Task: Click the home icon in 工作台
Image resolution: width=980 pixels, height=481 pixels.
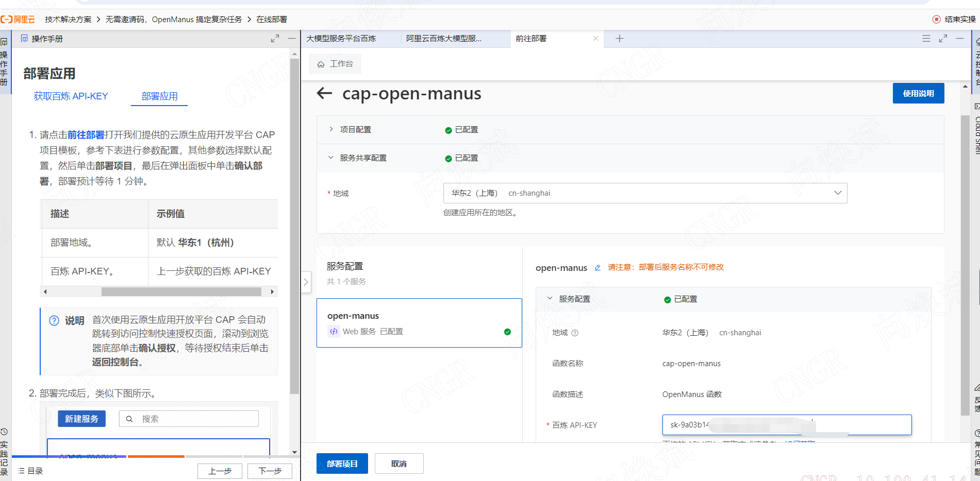Action: (x=321, y=64)
